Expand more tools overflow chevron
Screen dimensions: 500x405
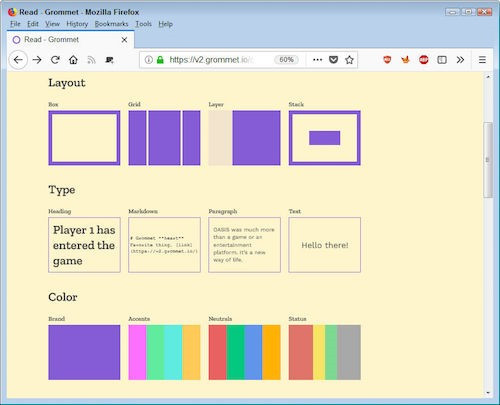point(460,60)
